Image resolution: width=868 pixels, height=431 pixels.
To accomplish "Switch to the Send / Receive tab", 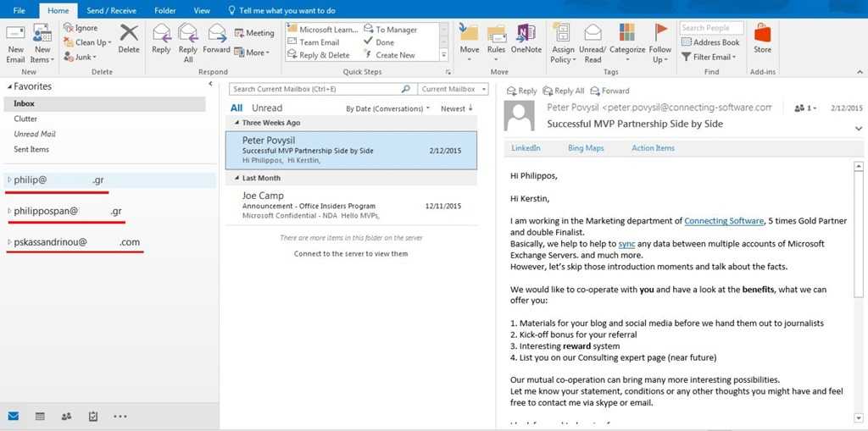I will (111, 10).
